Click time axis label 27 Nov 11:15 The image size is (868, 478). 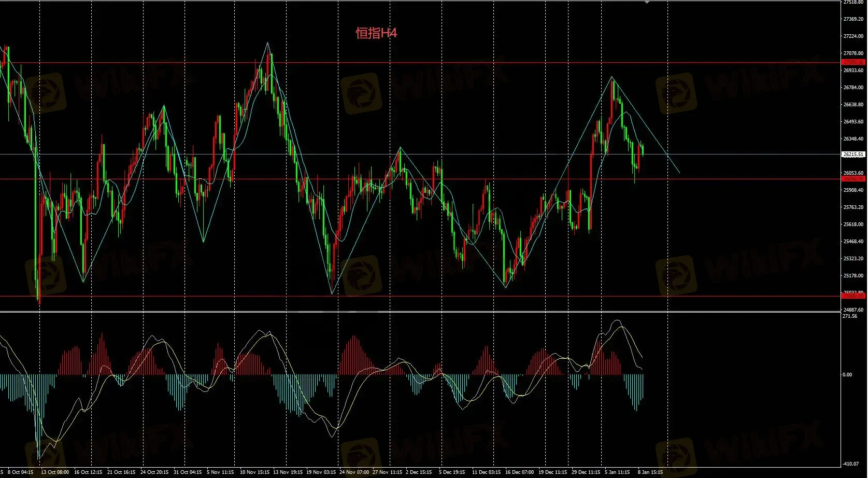[387, 472]
